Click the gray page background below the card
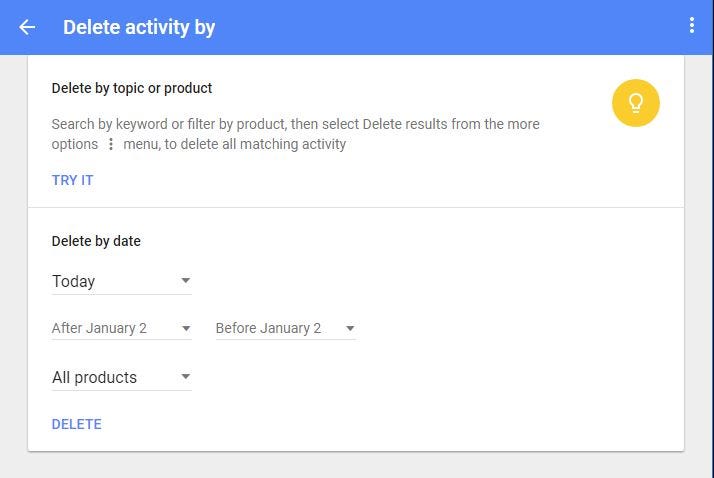The image size is (714, 478). 356,465
